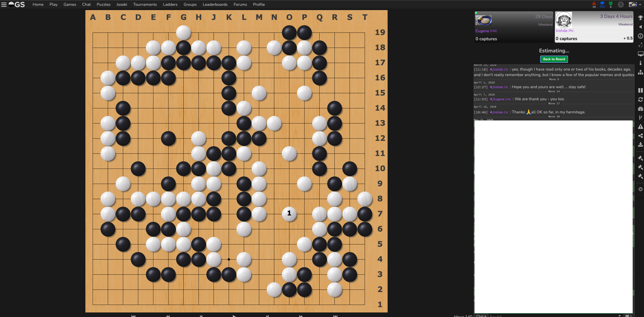Open the Ladders menu item
The width and height of the screenshot is (644, 317).
[170, 4]
